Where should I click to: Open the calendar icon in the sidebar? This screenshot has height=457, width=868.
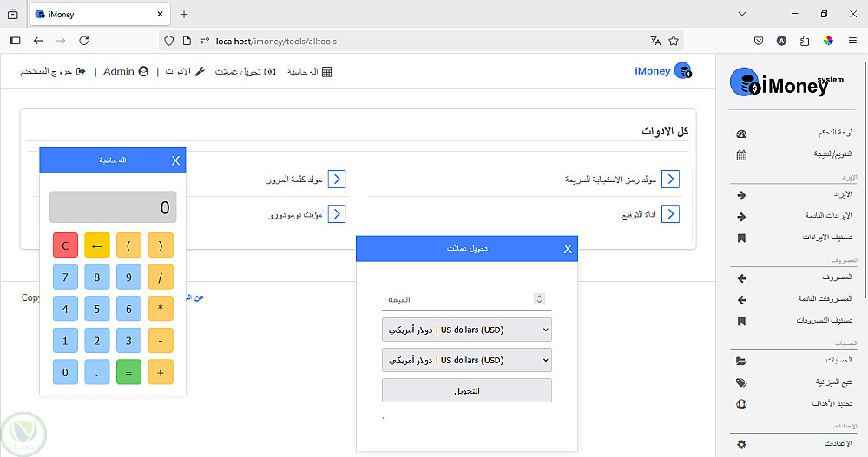coord(741,155)
